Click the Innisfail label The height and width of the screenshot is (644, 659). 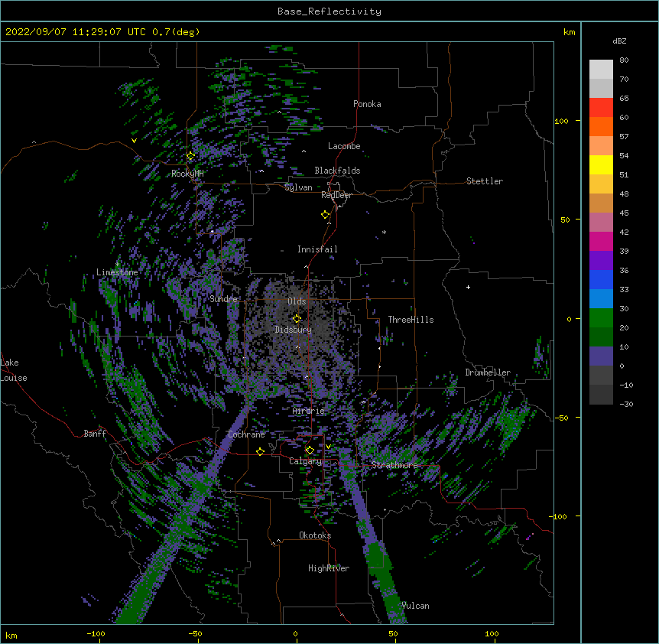click(317, 249)
